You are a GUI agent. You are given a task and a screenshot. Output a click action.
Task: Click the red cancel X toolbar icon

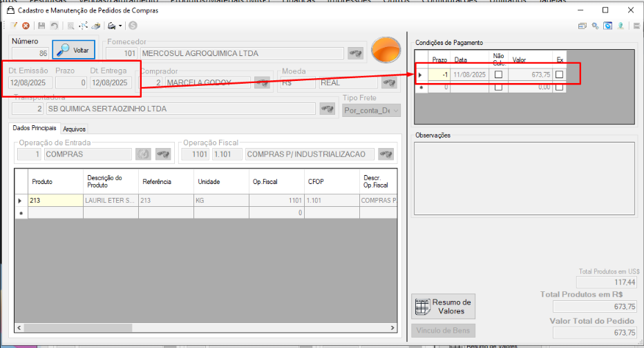(x=26, y=26)
